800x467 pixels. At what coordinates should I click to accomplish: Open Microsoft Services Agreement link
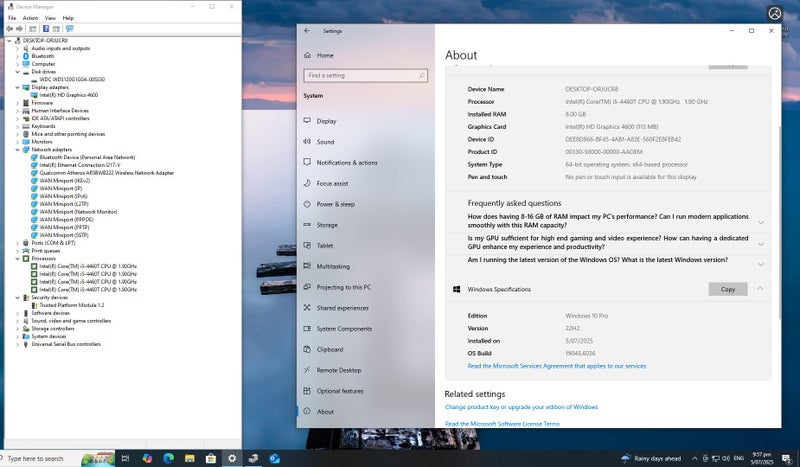pyautogui.click(x=557, y=366)
